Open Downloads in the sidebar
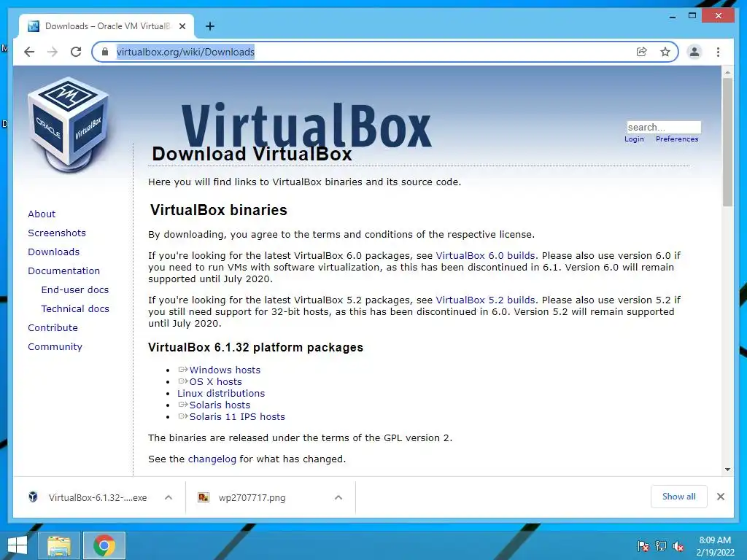The height and width of the screenshot is (560, 747). tap(53, 252)
